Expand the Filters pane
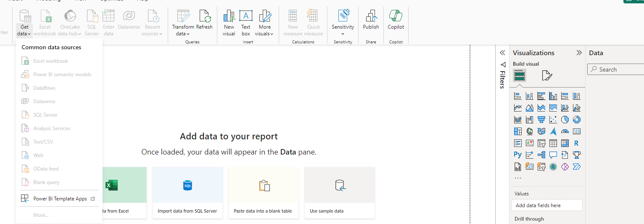Screen dimensions: 644x224 point(502,53)
